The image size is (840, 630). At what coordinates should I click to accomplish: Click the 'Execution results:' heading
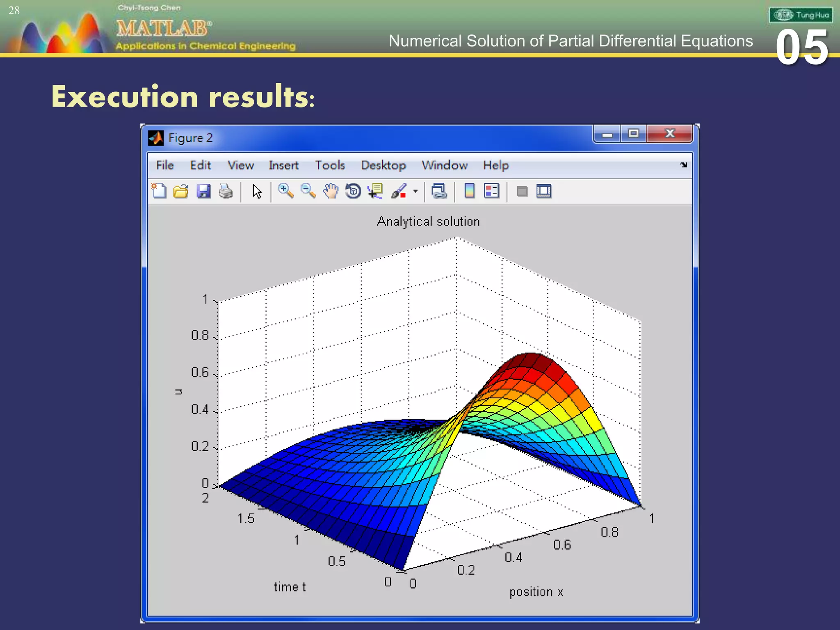coord(183,97)
